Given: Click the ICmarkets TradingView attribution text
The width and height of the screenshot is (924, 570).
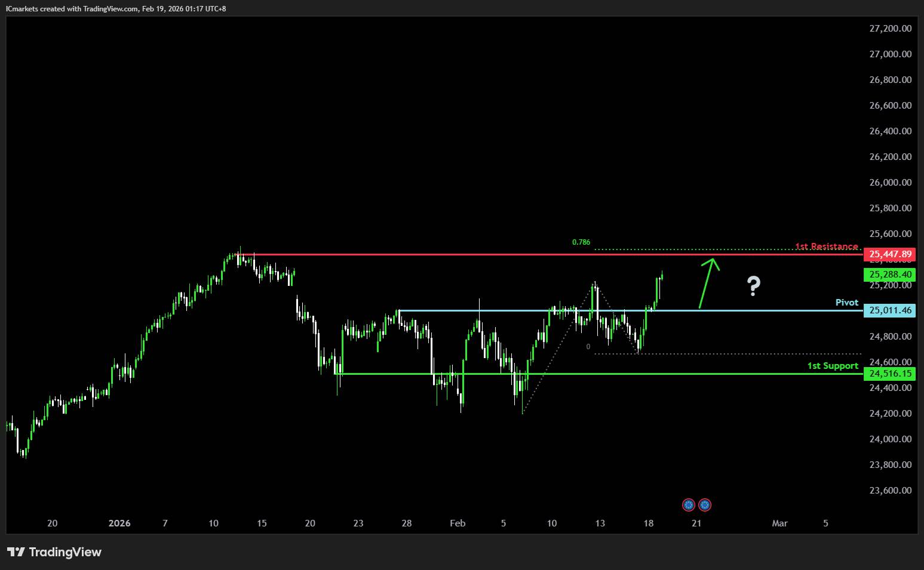Looking at the screenshot, I should click(x=116, y=8).
